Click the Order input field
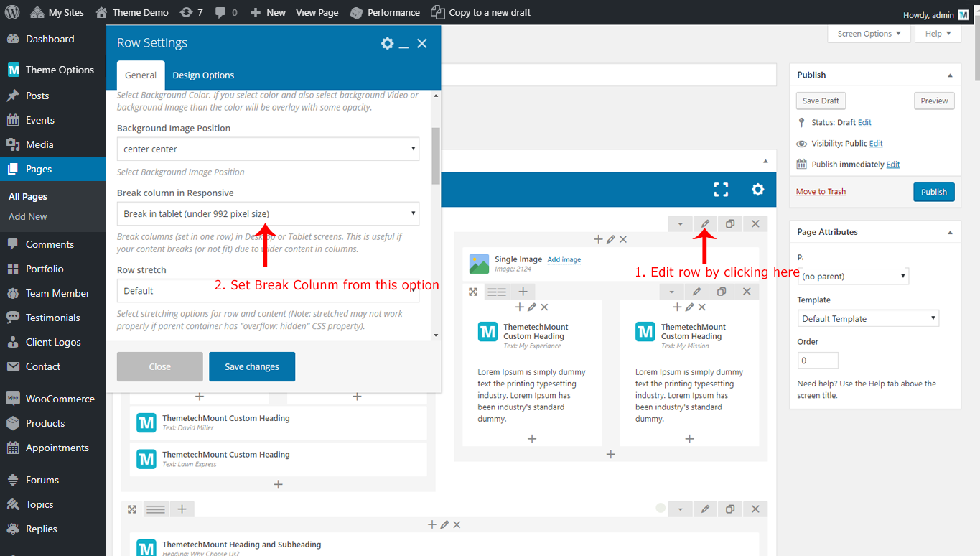Image resolution: width=980 pixels, height=556 pixels. [817, 361]
